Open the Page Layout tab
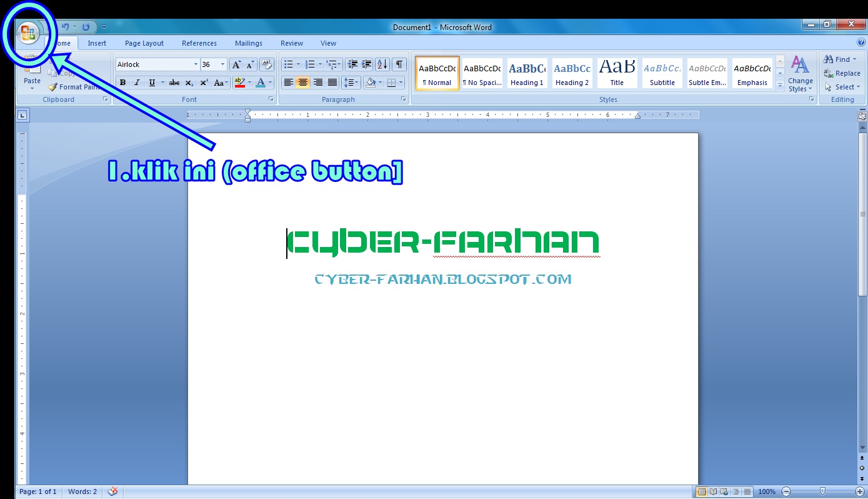The image size is (868, 499). (x=144, y=43)
